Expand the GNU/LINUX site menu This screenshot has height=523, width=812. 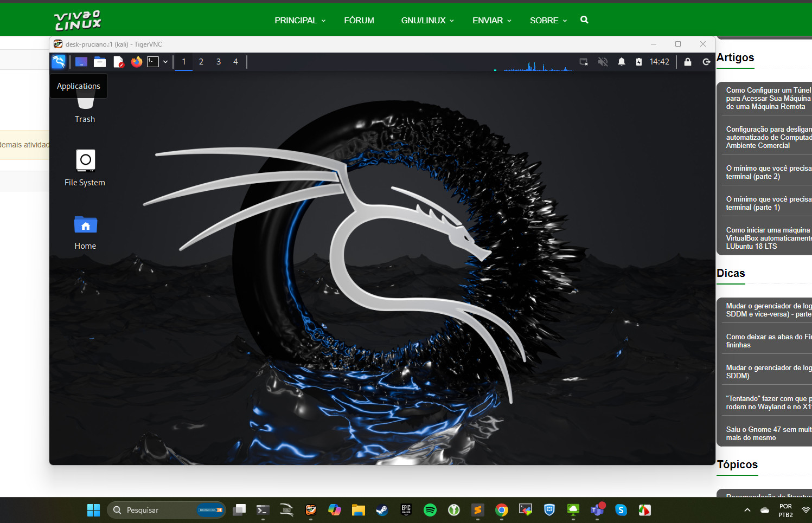click(x=427, y=20)
